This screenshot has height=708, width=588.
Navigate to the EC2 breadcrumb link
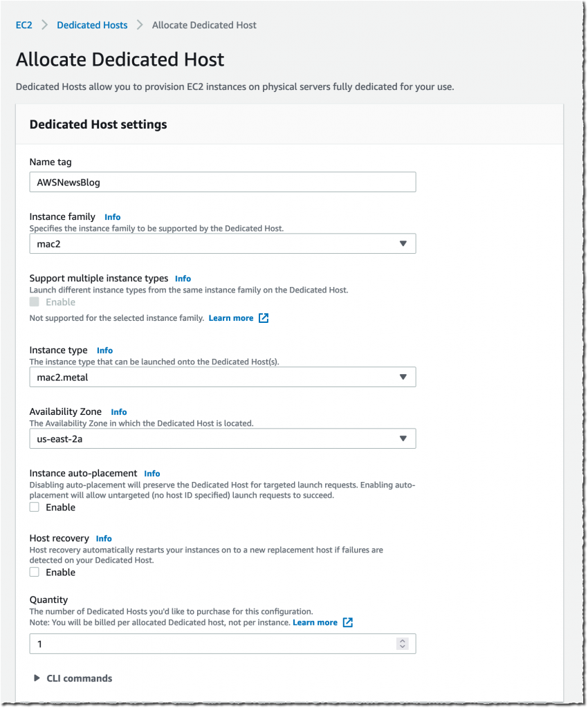pos(24,25)
